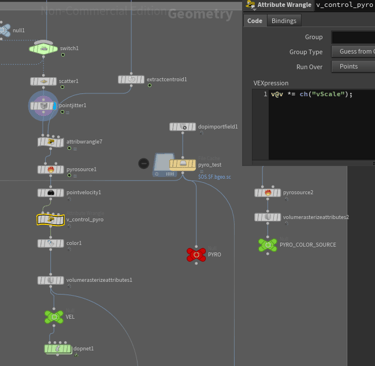Select the dopnet1 node

click(58, 349)
